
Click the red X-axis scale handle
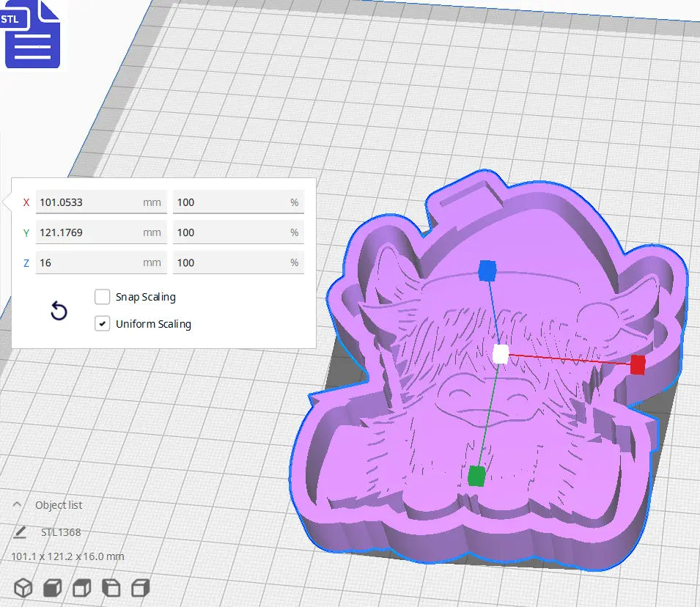[x=637, y=364]
